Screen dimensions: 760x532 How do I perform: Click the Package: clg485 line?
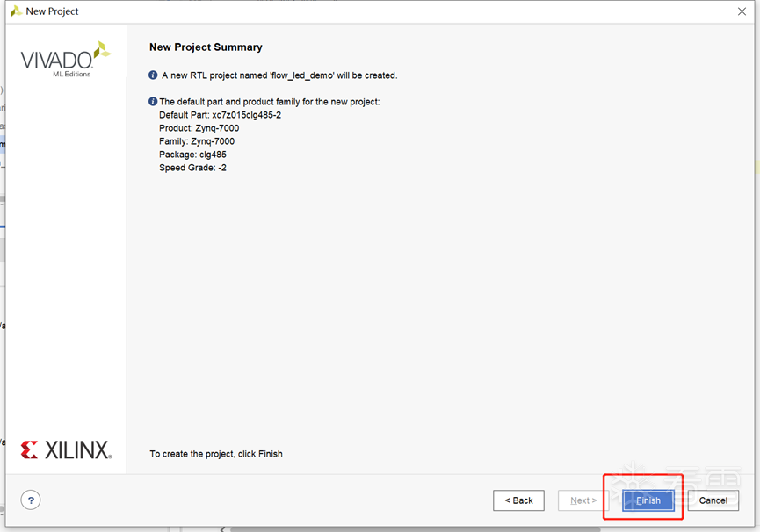(192, 155)
